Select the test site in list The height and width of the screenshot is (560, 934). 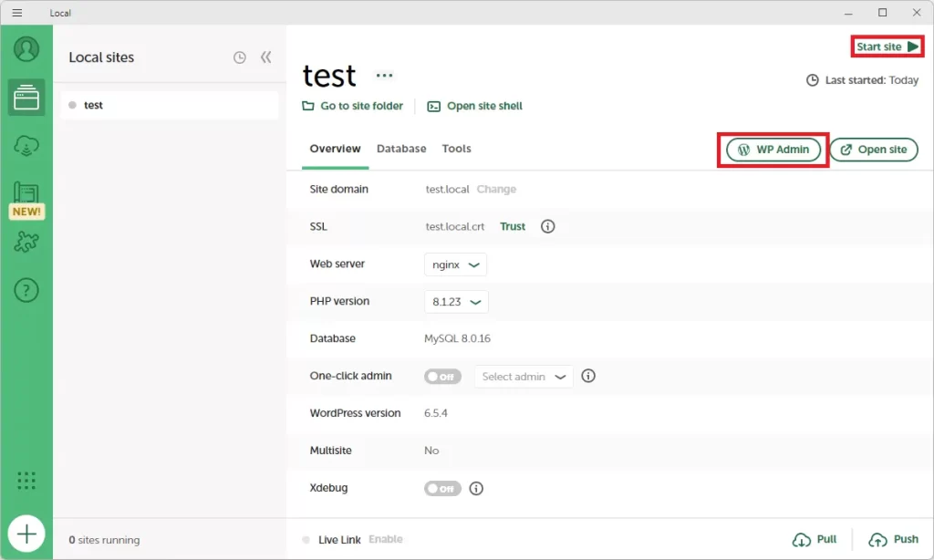click(169, 105)
